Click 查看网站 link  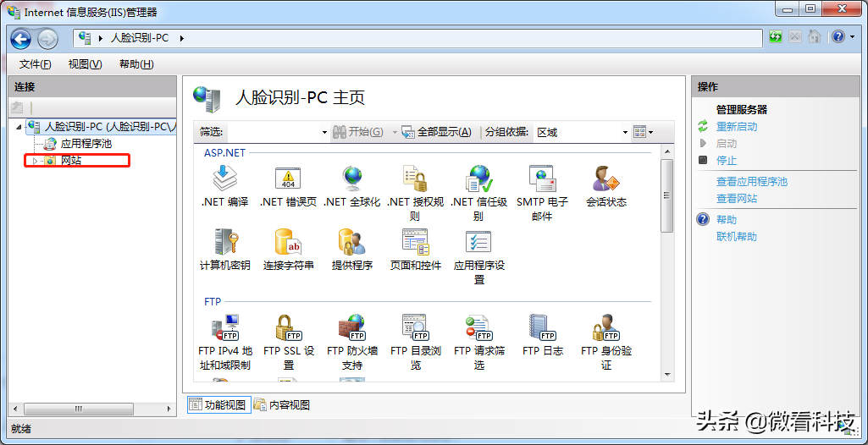(737, 199)
